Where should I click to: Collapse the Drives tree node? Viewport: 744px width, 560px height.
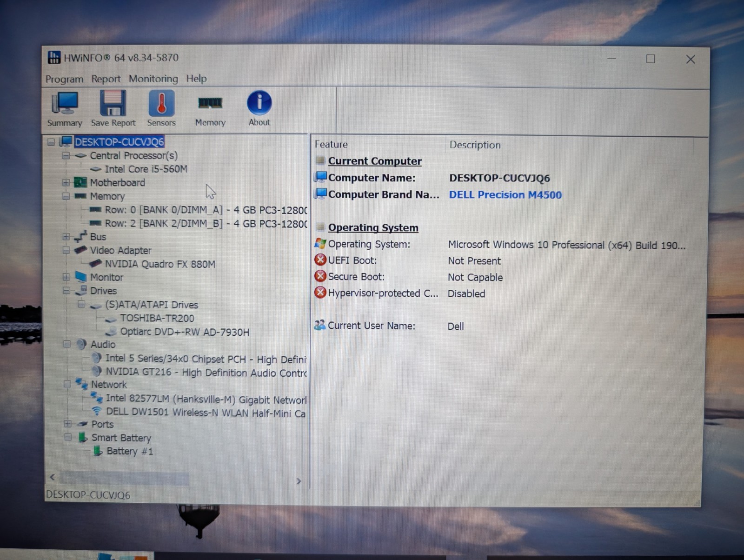click(66, 291)
